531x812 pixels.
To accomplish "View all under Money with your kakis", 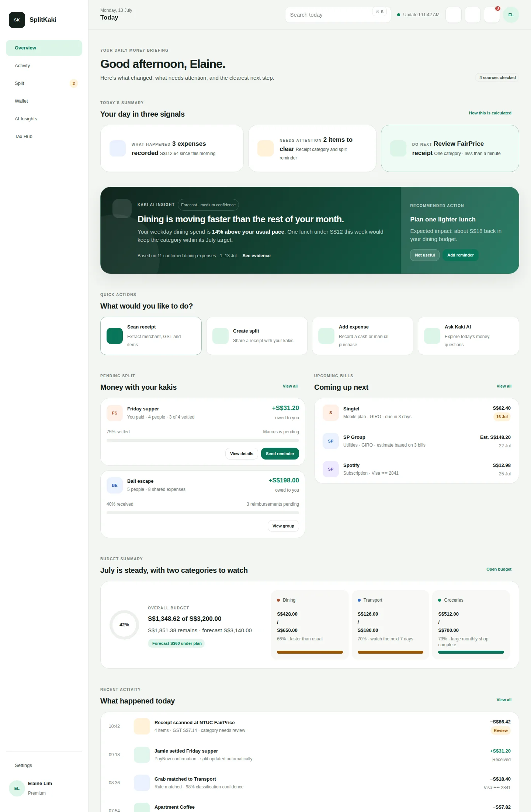I will pos(290,386).
